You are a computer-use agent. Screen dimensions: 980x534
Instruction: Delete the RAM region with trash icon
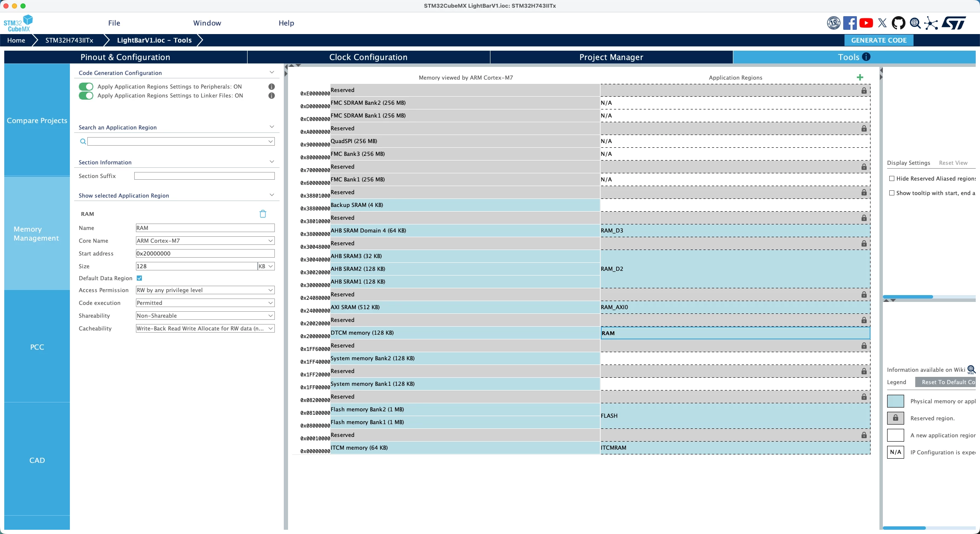point(263,214)
